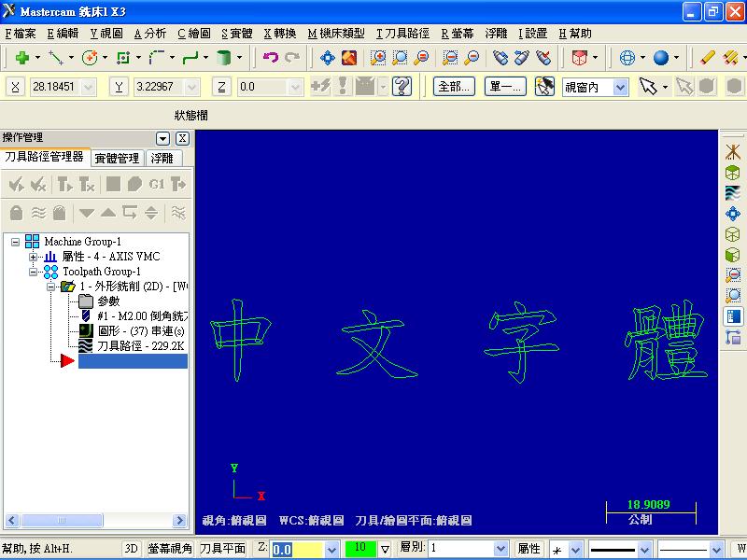This screenshot has width=747, height=560.
Task: Open the C 繪圖 menu
Action: click(194, 34)
